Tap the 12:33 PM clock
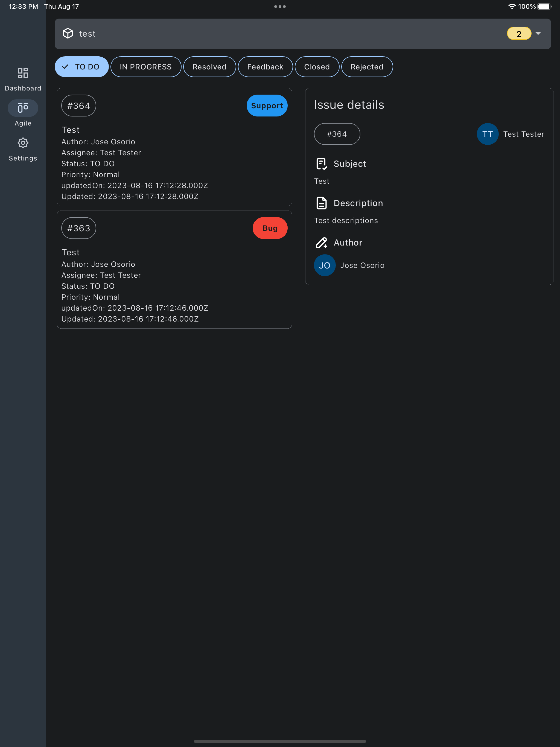This screenshot has height=747, width=560. coord(23,6)
